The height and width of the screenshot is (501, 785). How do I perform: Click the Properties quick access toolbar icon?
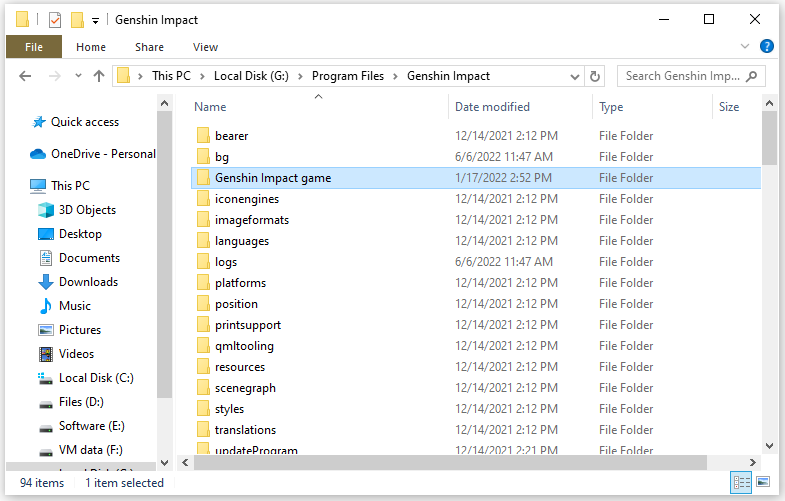pos(55,20)
